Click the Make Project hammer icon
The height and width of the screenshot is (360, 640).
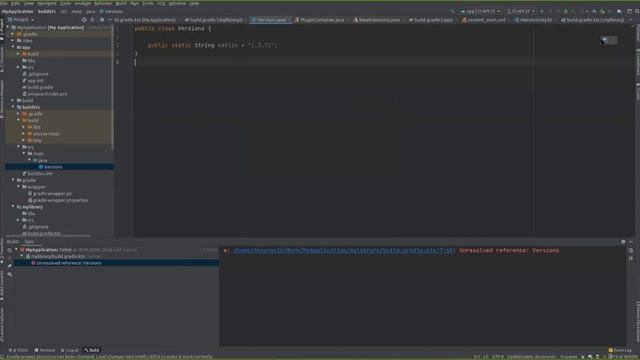tap(453, 11)
